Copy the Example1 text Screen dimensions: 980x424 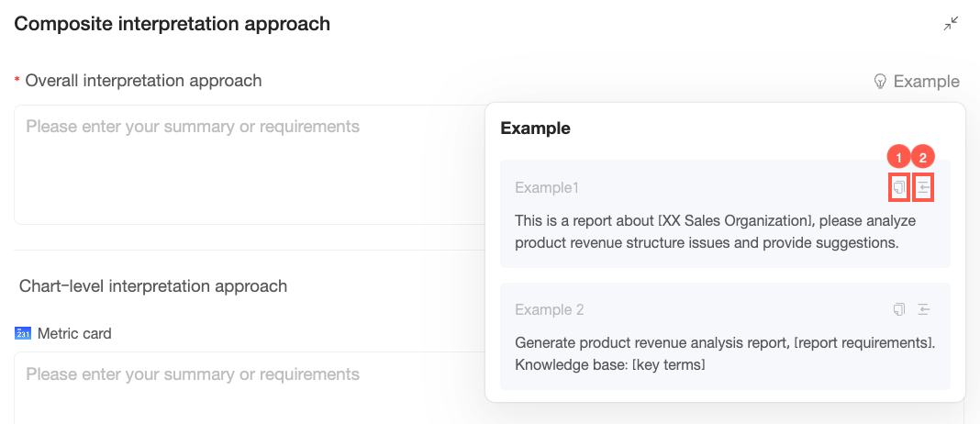pyautogui.click(x=900, y=187)
